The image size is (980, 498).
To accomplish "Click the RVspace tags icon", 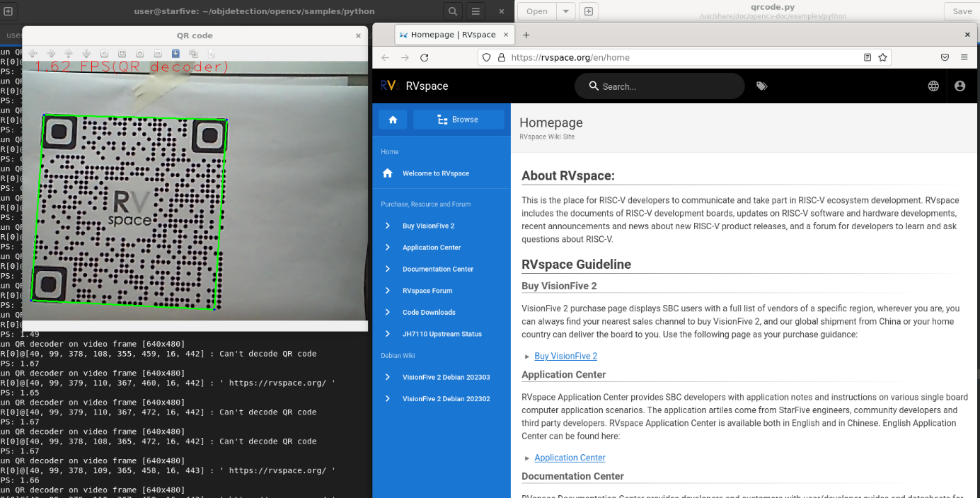I will tap(761, 86).
